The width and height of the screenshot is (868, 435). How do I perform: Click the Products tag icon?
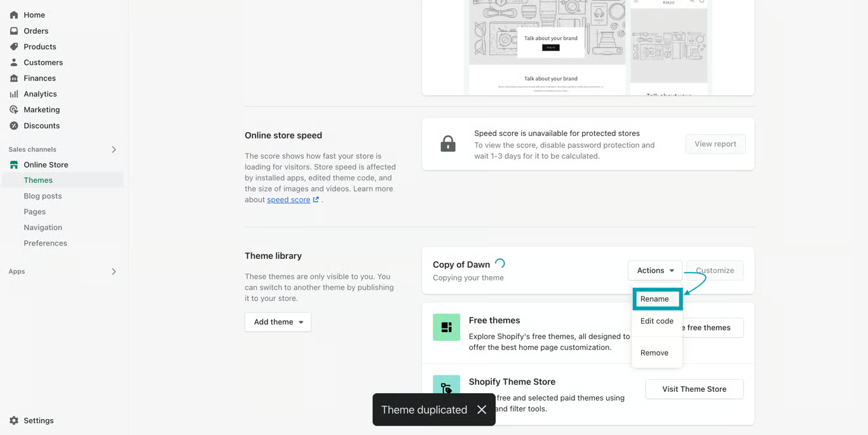[x=14, y=46]
